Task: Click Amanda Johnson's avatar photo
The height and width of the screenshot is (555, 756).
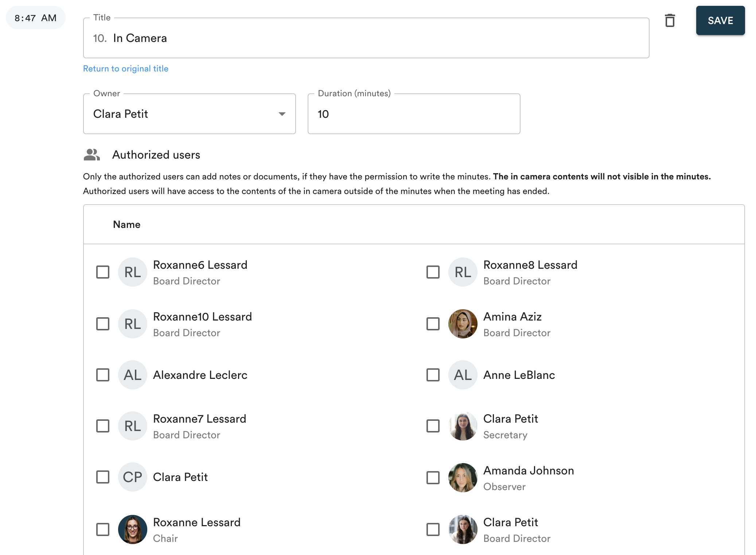Action: pyautogui.click(x=463, y=478)
